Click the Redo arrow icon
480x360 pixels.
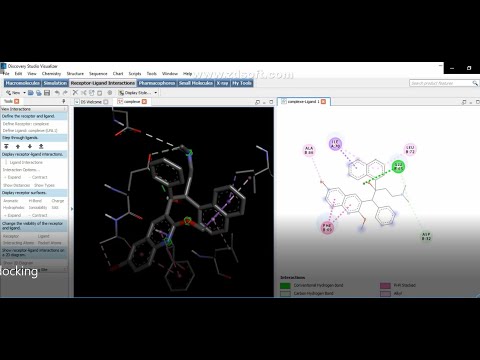click(65, 93)
